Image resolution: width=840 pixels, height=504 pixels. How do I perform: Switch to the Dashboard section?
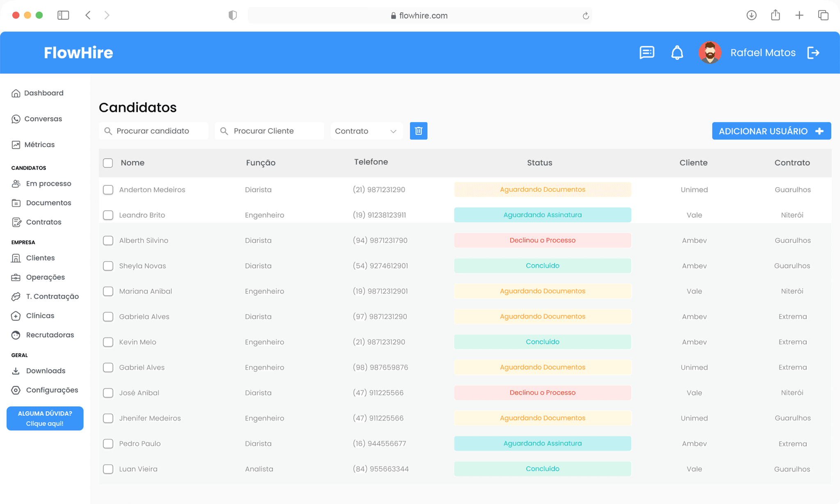[16, 93]
